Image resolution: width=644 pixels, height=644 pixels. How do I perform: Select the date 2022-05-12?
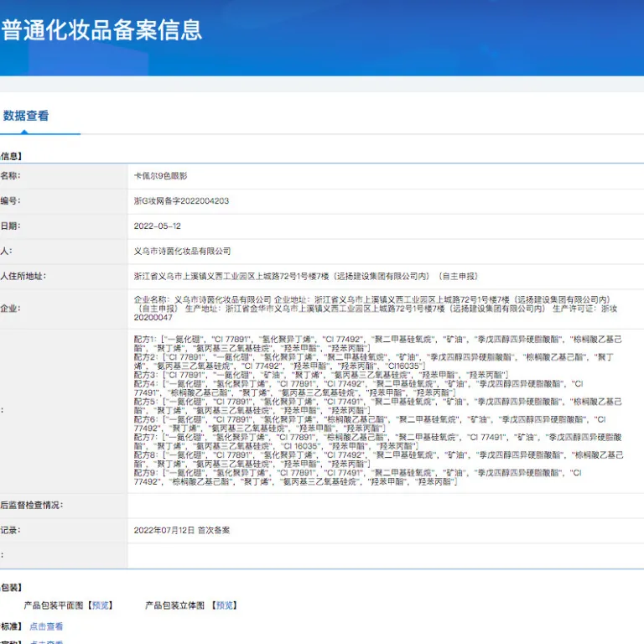coord(158,226)
